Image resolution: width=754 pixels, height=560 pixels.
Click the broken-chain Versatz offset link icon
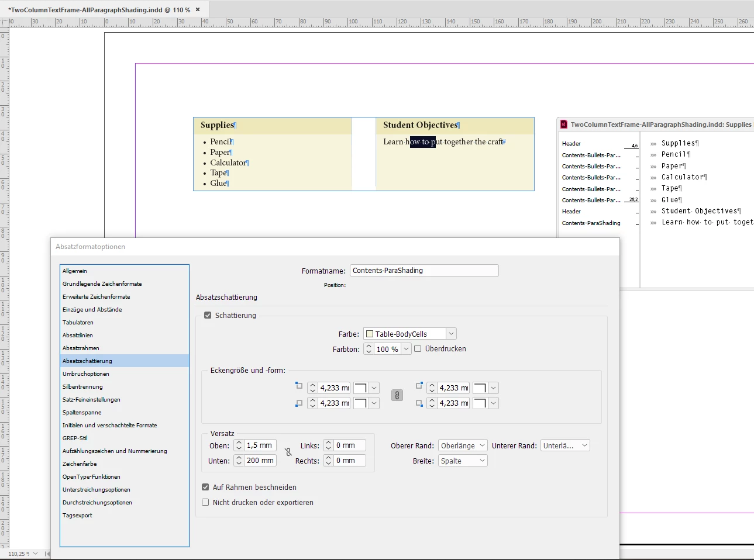[x=288, y=452]
